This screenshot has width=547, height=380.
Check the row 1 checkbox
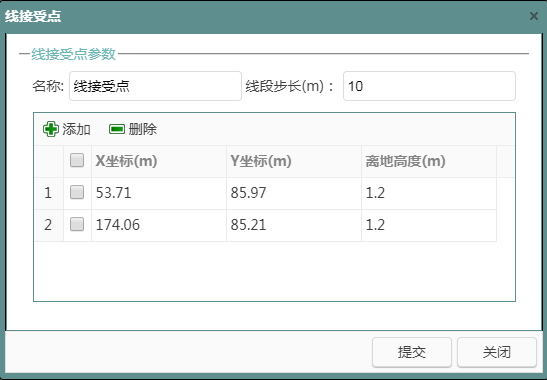tap(77, 192)
